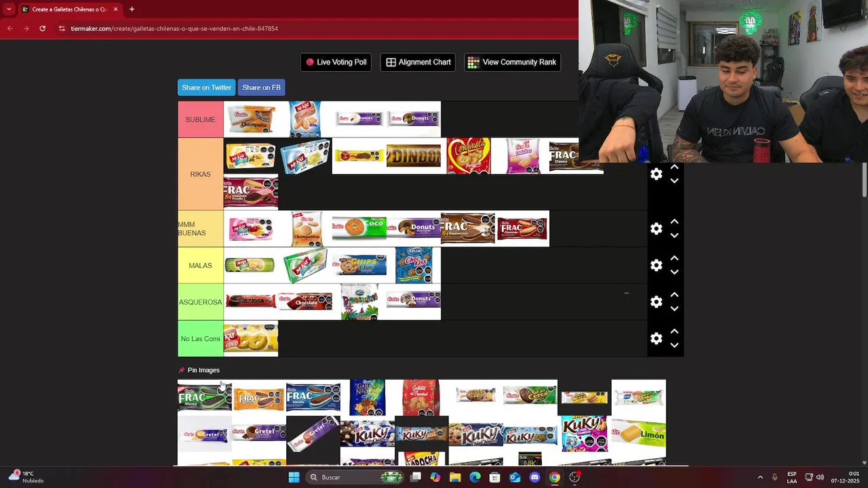868x488 pixels.
Task: Open settings gear for MMM BUENAS tier
Action: [656, 229]
